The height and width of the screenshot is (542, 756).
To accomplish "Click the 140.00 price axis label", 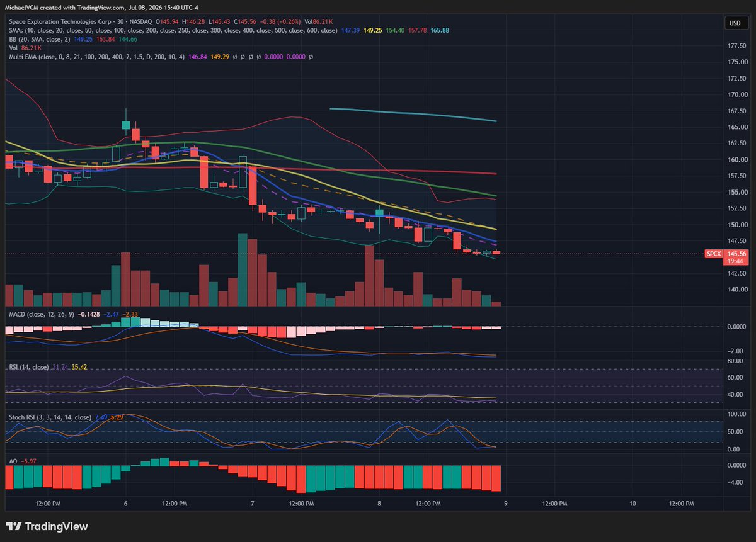I will coord(736,290).
